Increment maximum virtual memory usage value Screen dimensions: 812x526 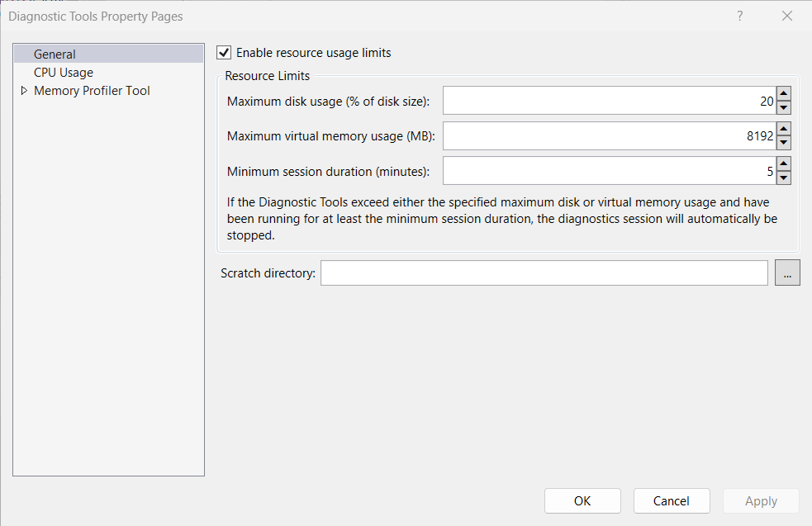(x=782, y=130)
